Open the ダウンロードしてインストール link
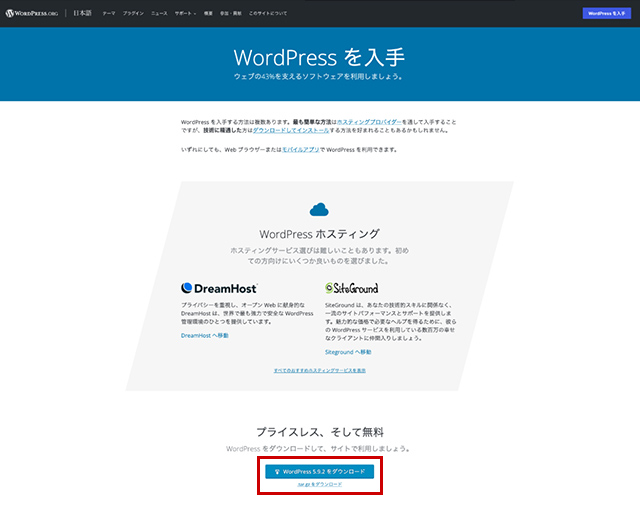Screen dimensions: 640x510 (x=289, y=130)
